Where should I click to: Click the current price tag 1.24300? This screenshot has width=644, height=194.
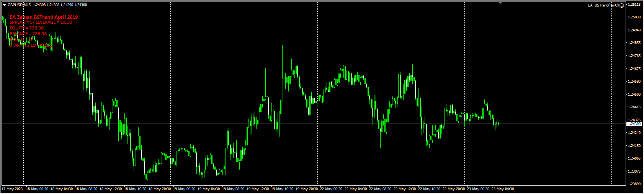(x=634, y=124)
